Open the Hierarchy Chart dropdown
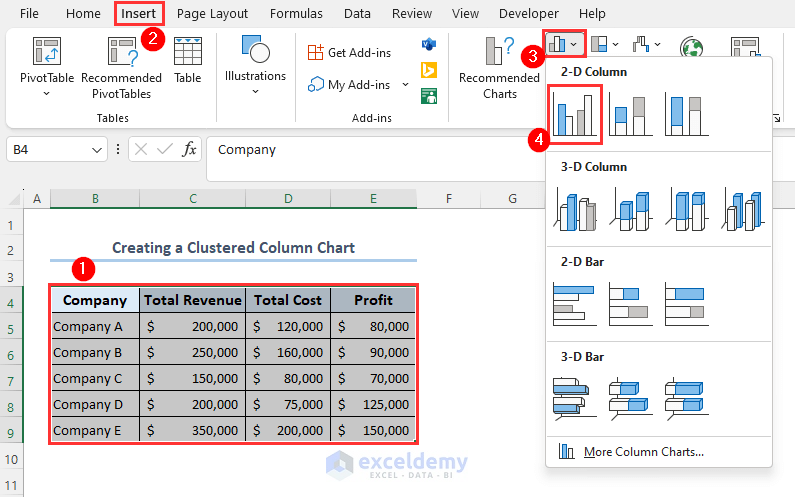 (605, 44)
